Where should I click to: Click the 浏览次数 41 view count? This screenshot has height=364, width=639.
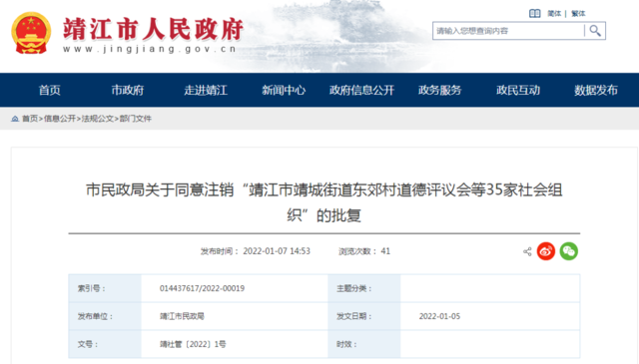point(364,251)
